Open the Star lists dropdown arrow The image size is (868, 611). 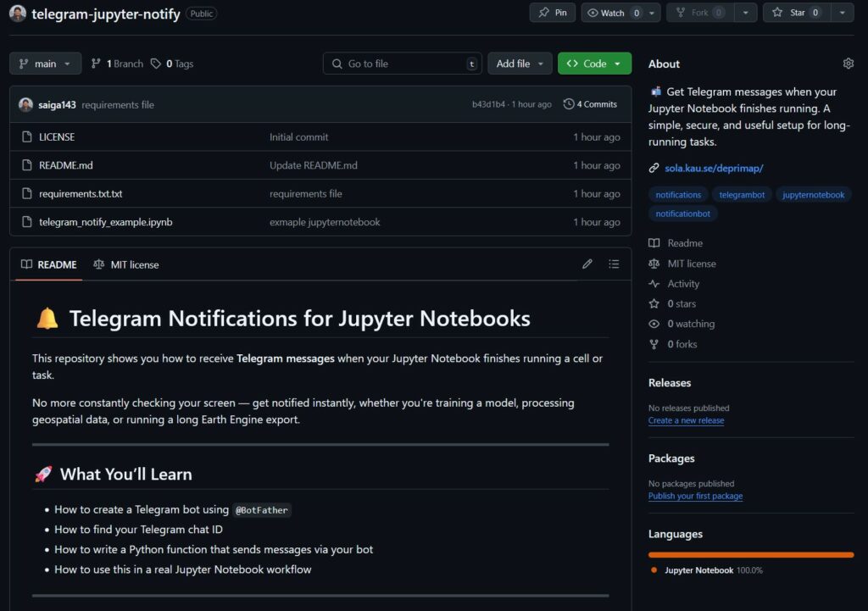(842, 13)
